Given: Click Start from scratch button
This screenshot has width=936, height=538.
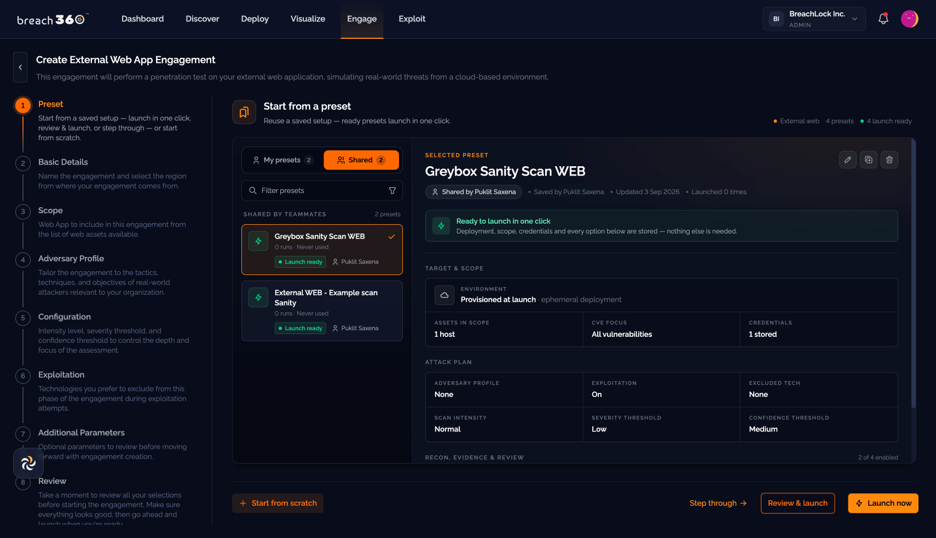Looking at the screenshot, I should pos(278,503).
